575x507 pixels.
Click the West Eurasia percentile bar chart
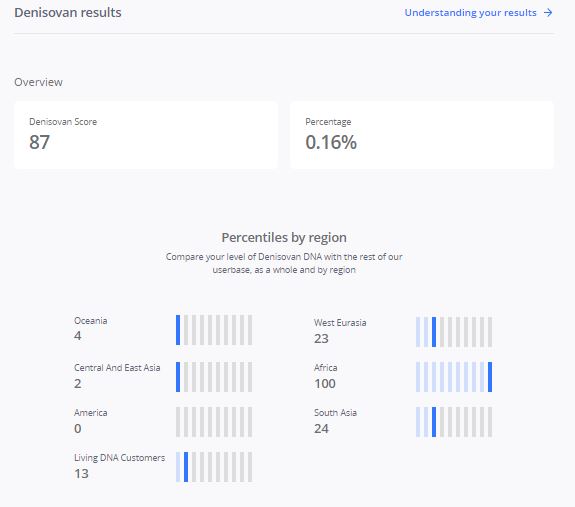[454, 332]
